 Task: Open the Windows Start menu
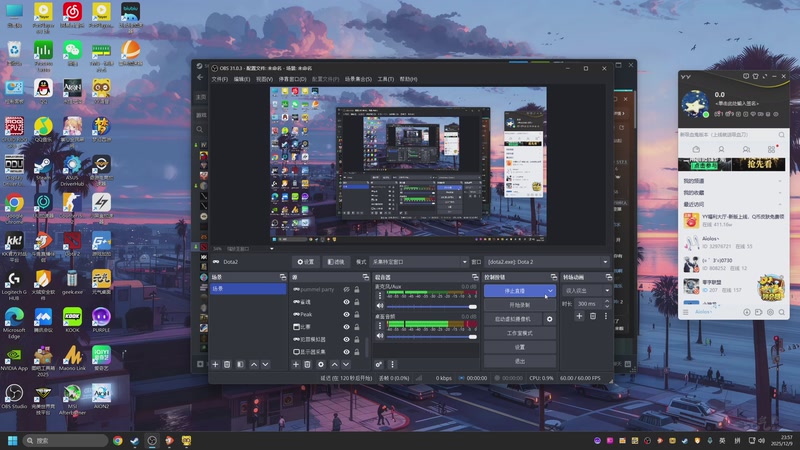pos(13,440)
